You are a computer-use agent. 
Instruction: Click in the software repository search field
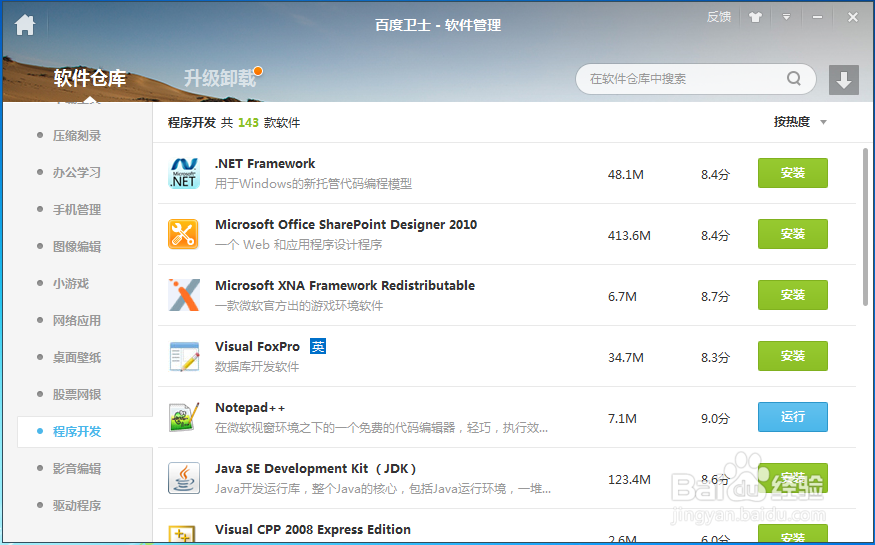[695, 79]
